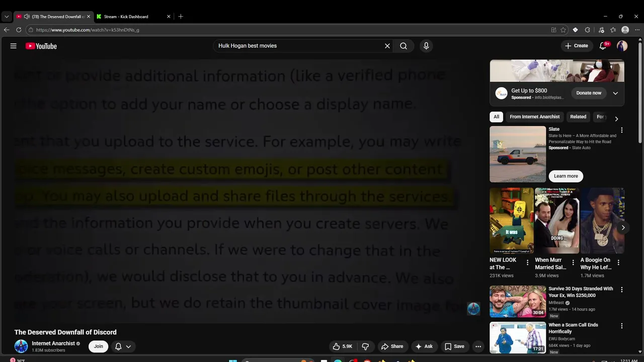
Task: Open options for When Murr Married short
Action: (x=573, y=262)
